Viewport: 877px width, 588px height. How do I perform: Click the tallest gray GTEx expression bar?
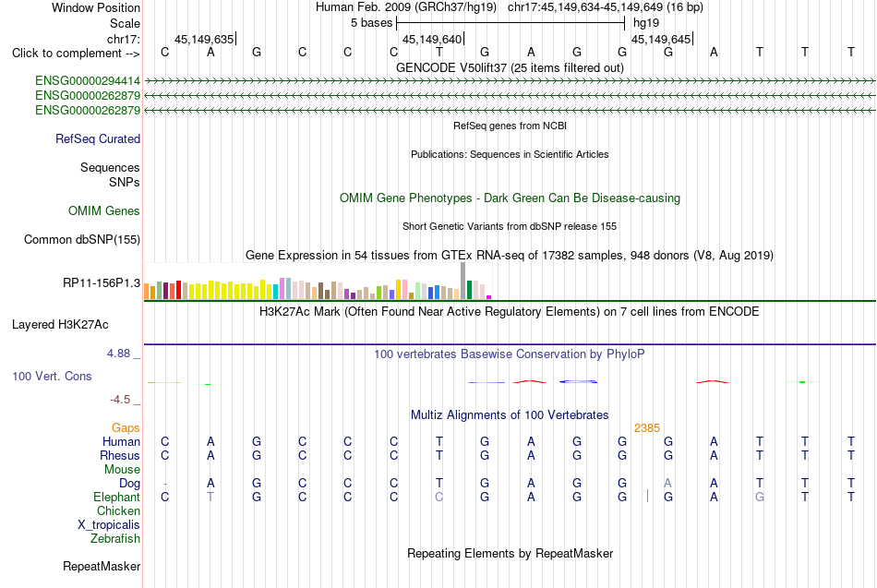(x=463, y=281)
